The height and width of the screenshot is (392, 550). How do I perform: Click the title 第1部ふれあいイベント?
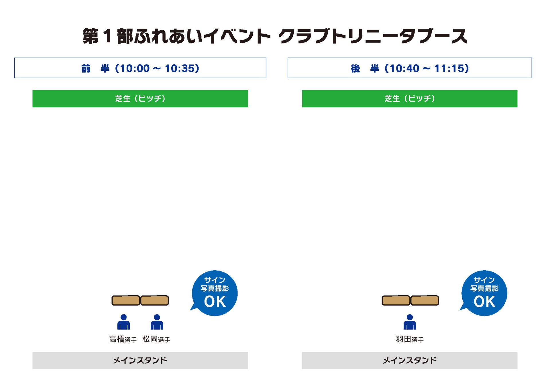click(176, 36)
